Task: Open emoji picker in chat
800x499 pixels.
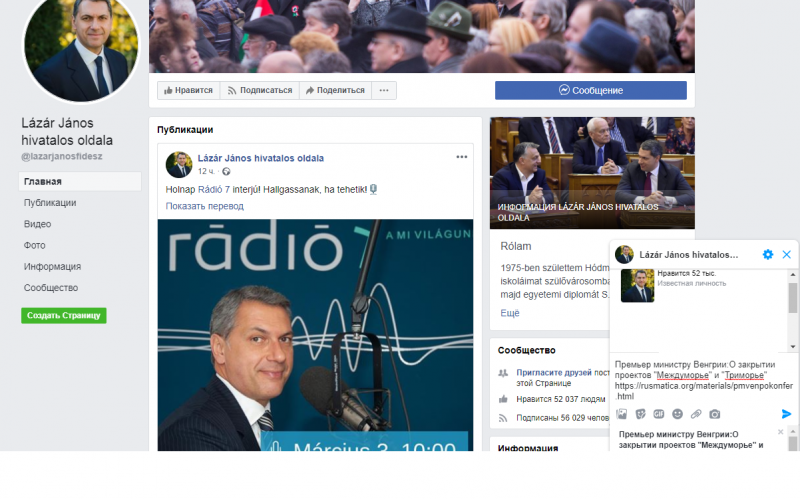Action: [x=677, y=414]
